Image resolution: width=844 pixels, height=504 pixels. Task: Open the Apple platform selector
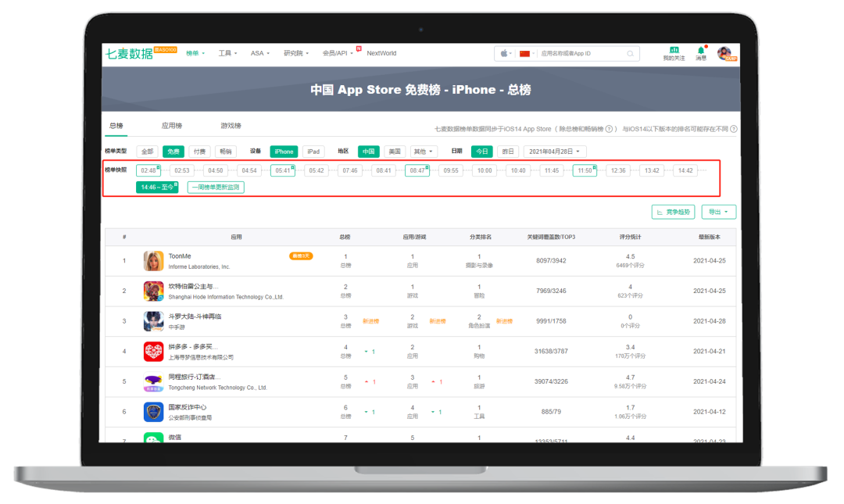tap(506, 53)
